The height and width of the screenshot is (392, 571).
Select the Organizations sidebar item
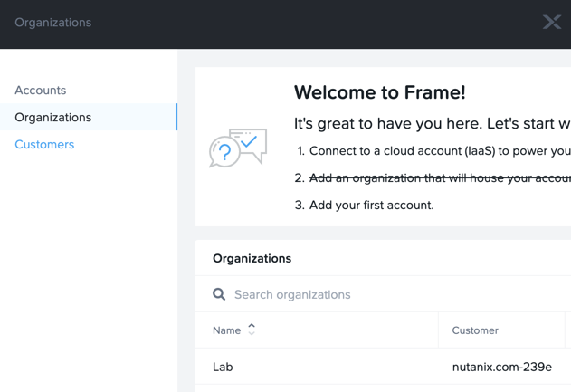[x=89, y=117]
